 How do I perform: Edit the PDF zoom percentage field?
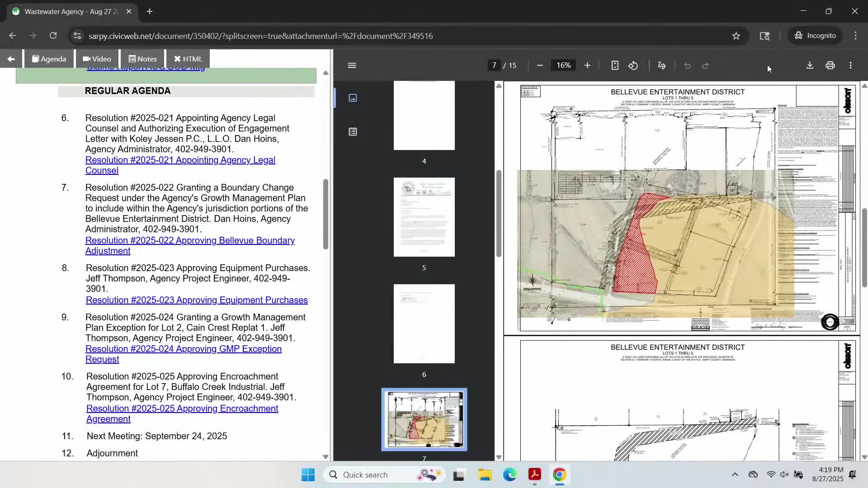pos(563,66)
